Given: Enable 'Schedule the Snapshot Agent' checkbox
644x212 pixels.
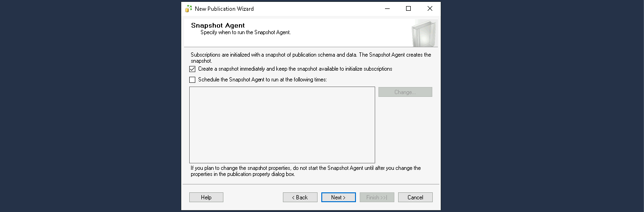Looking at the screenshot, I should pyautogui.click(x=192, y=80).
